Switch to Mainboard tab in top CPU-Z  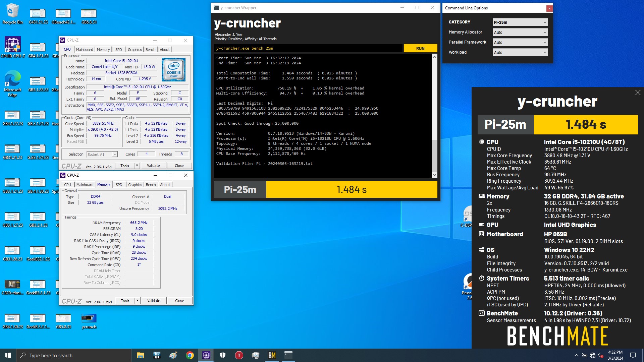[85, 49]
